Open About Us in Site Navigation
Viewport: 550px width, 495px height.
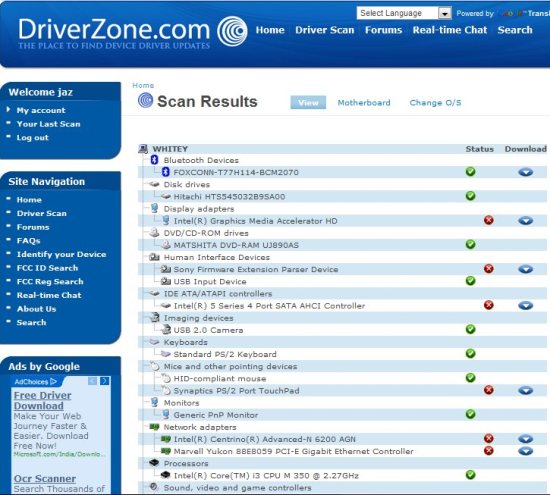coord(36,309)
